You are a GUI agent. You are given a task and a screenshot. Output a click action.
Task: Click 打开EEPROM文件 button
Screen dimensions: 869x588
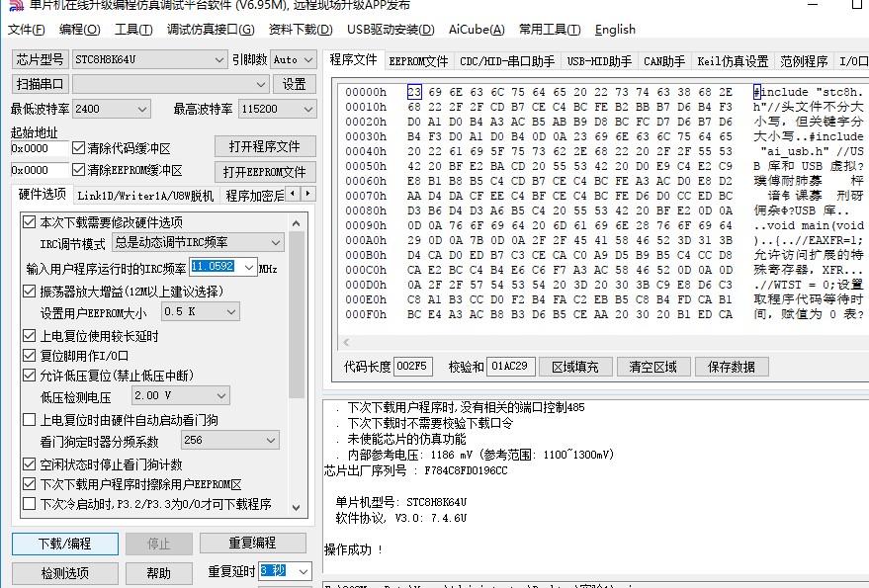coord(265,172)
